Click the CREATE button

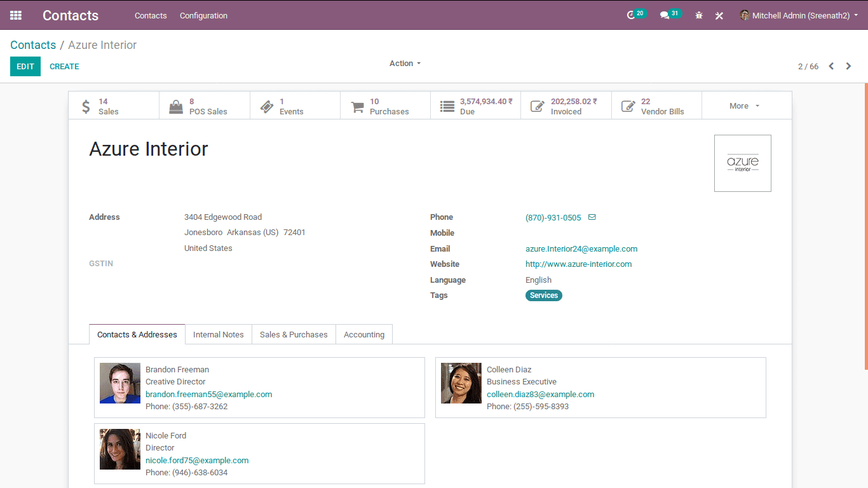click(x=64, y=67)
